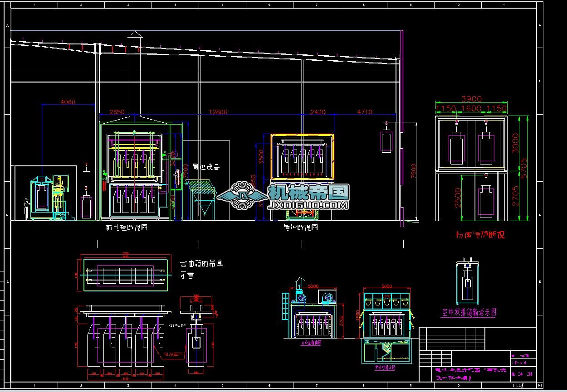
Task: Pick the red 3000 vertical dimension
Action: 516,144
